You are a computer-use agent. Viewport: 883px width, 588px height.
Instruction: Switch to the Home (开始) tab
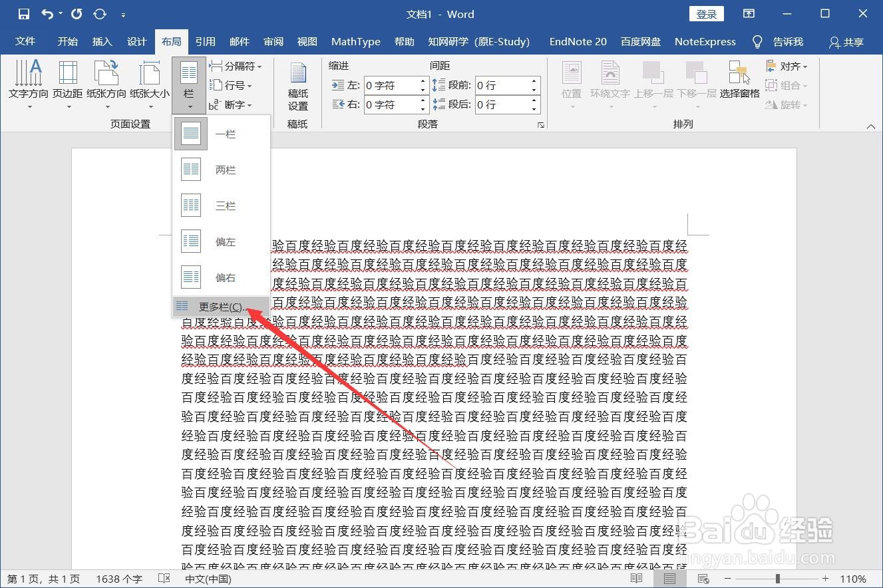pos(67,41)
